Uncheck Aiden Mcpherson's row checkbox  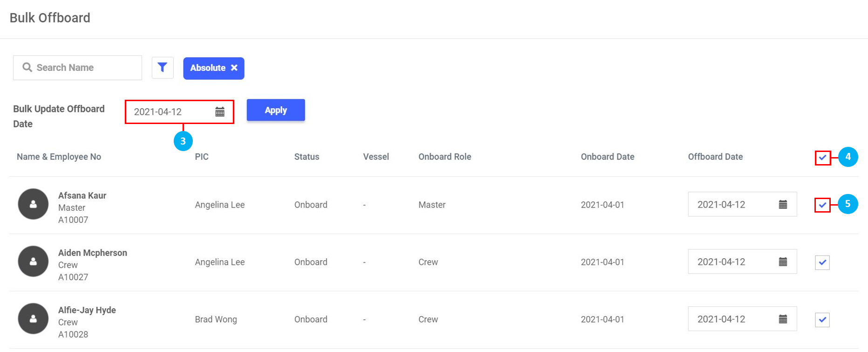click(x=822, y=262)
